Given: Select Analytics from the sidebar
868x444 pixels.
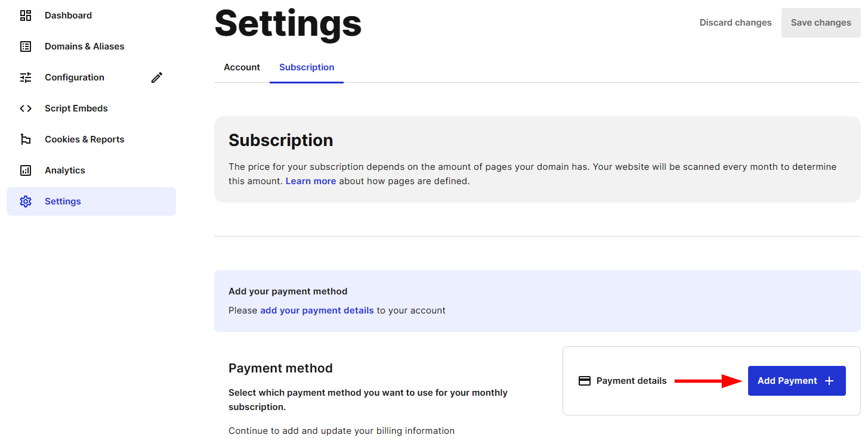Looking at the screenshot, I should (x=64, y=170).
